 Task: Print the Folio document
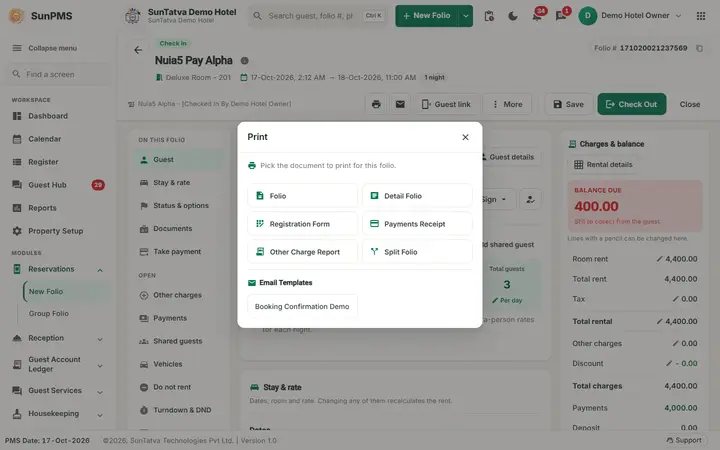coord(302,196)
